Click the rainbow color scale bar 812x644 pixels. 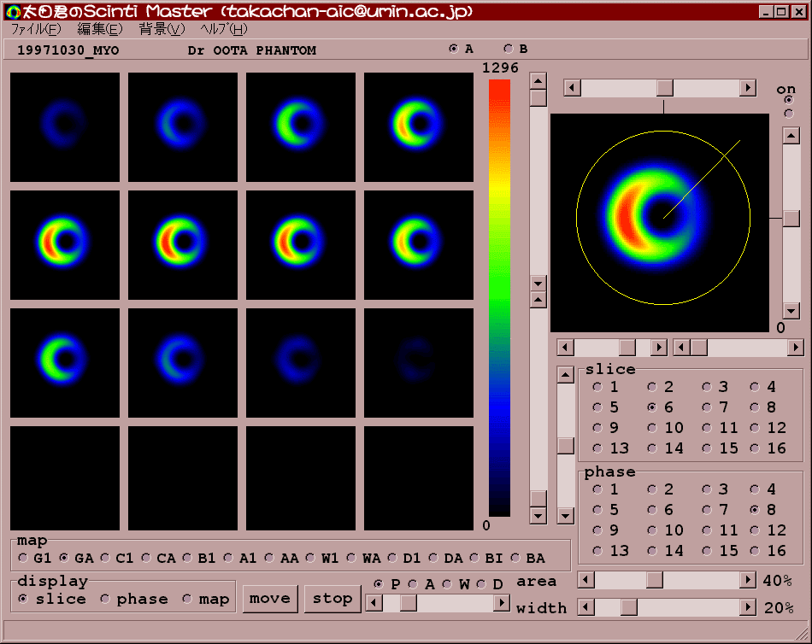499,297
